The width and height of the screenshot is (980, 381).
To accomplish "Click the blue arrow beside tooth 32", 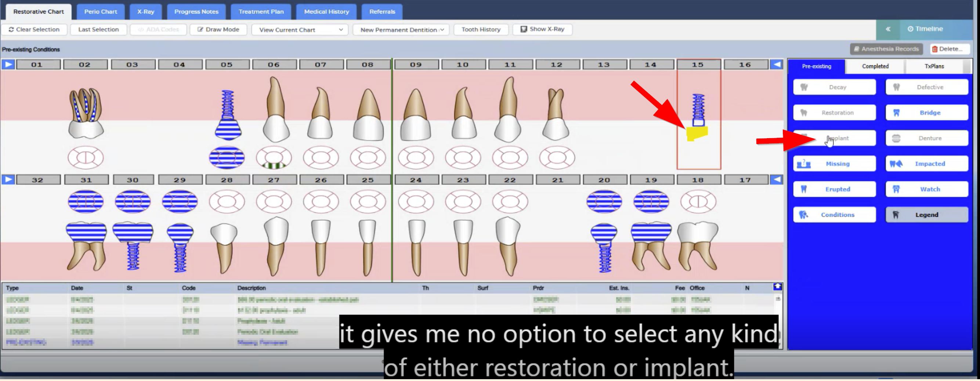I will 8,180.
